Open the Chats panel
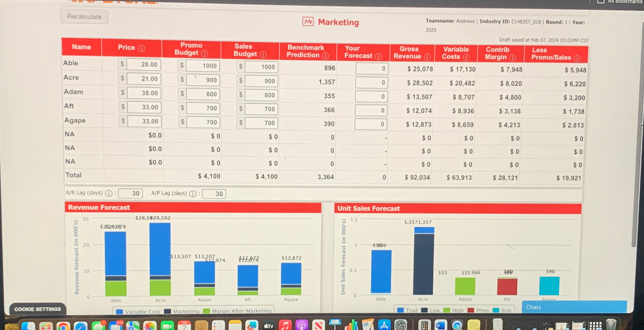644x330 pixels. (x=575, y=307)
